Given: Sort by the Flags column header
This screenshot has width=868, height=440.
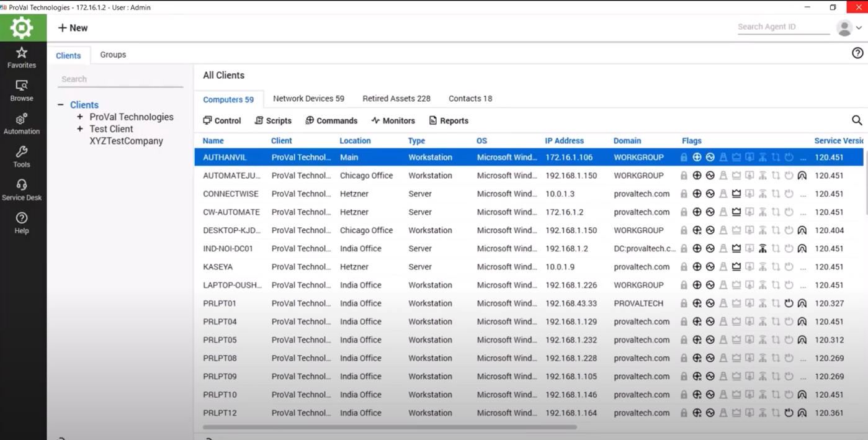Looking at the screenshot, I should (691, 141).
